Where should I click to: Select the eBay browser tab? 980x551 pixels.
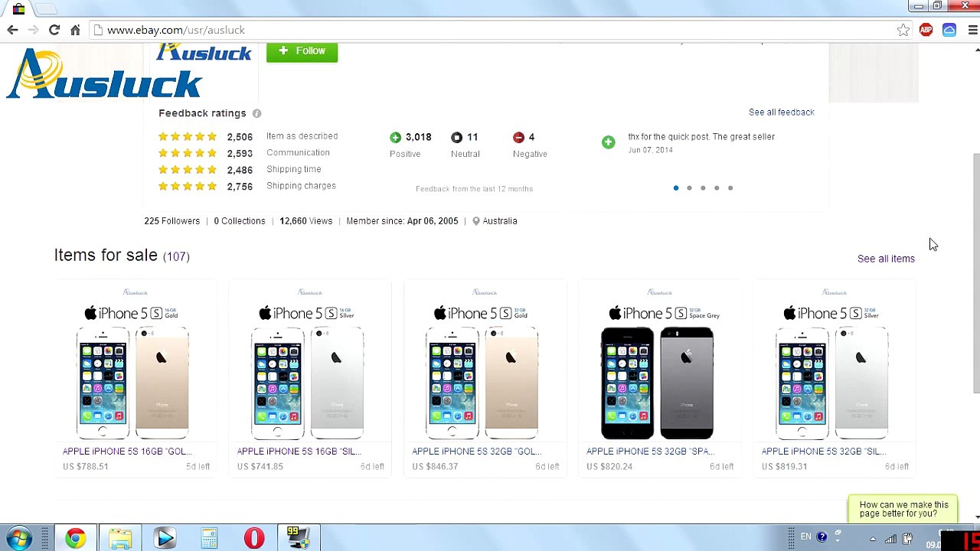point(18,8)
